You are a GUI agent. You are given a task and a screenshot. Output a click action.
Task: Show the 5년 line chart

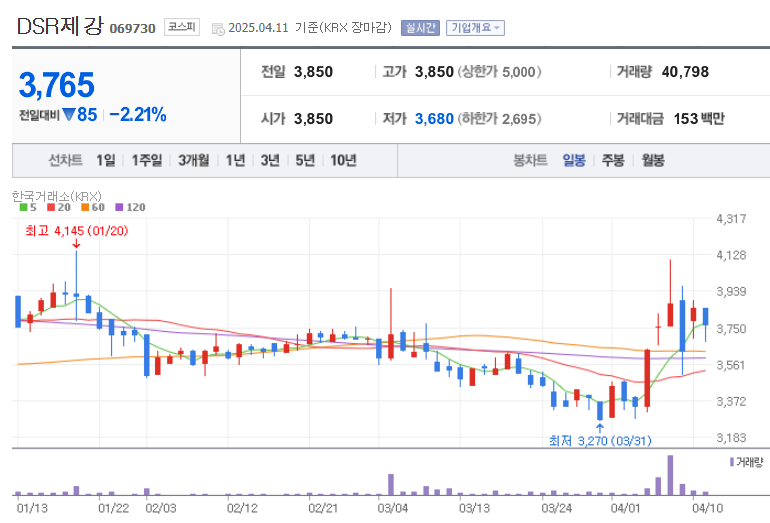tap(305, 160)
